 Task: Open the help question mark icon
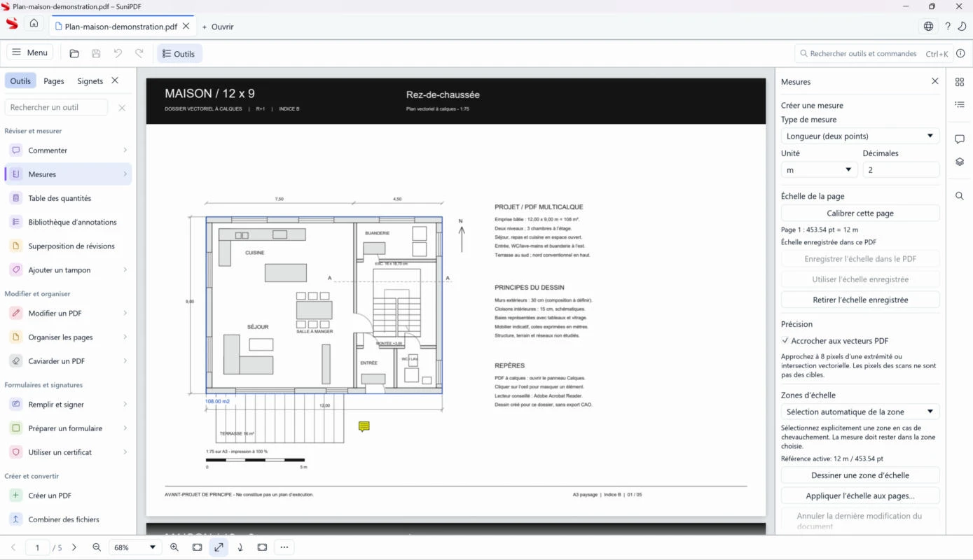tap(948, 27)
